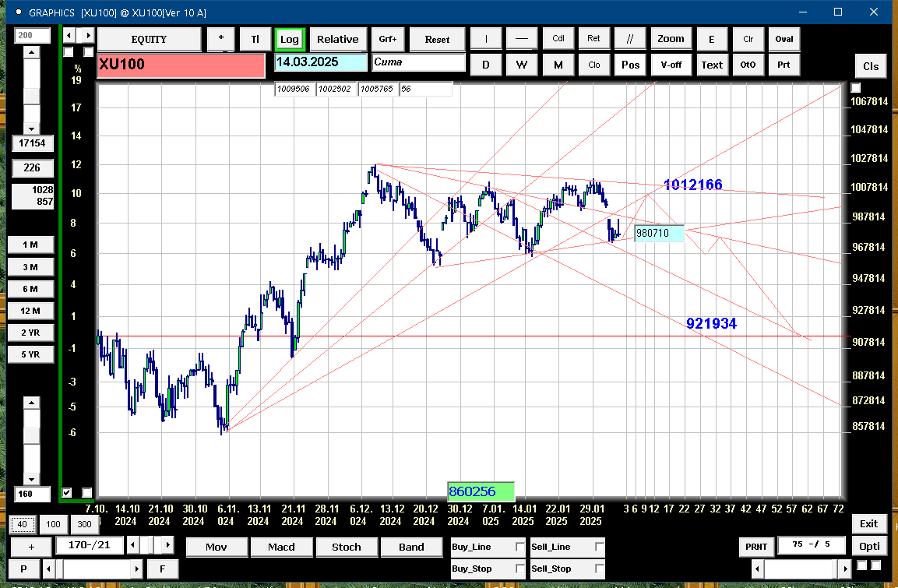The height and width of the screenshot is (588, 898).
Task: Switch to Monthly (M) period
Action: [558, 65]
